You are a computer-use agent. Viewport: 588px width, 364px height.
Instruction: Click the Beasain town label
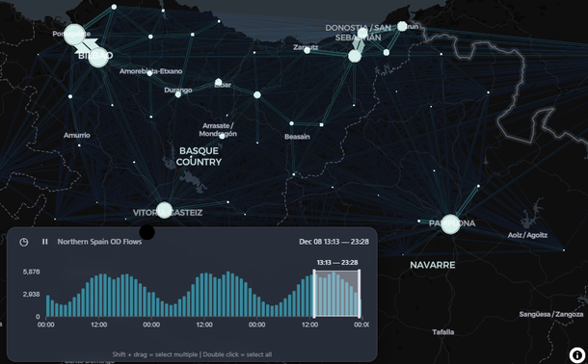pos(297,137)
